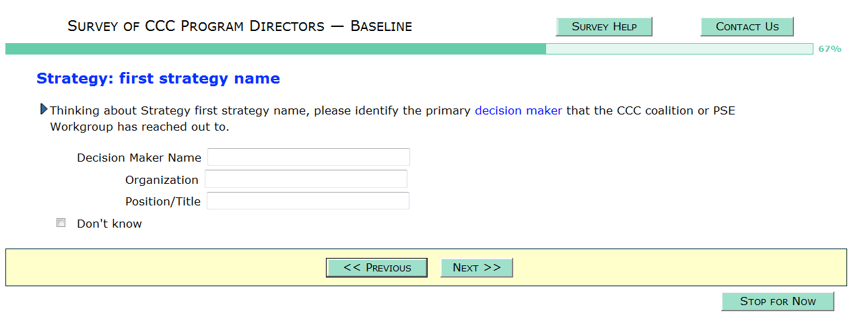Image resolution: width=868 pixels, height=330 pixels.
Task: Click the 67% progress percentage label
Action: pyautogui.click(x=830, y=49)
